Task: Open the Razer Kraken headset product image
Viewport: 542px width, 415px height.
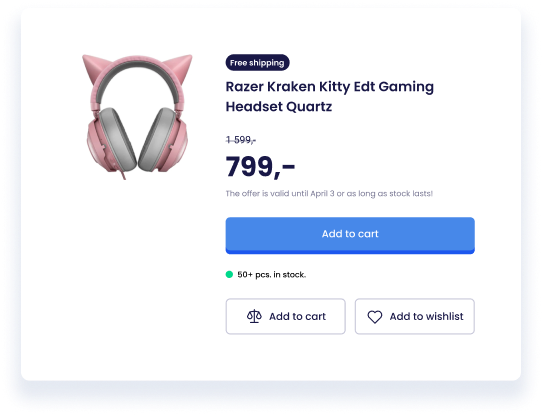Action: pos(137,117)
